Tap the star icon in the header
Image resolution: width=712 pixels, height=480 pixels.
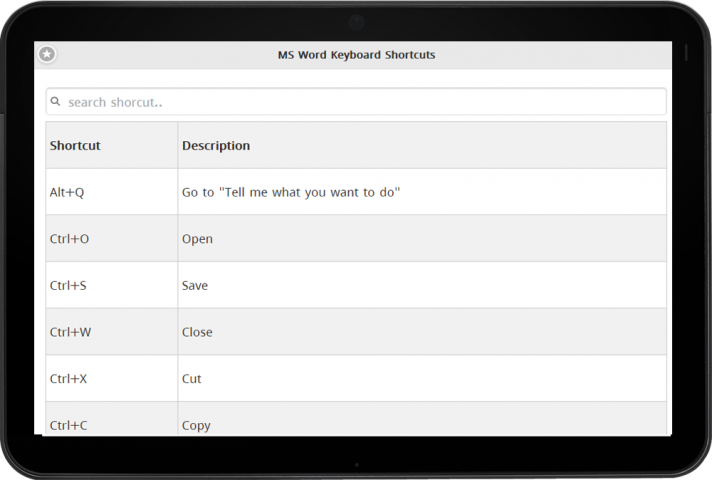click(47, 55)
